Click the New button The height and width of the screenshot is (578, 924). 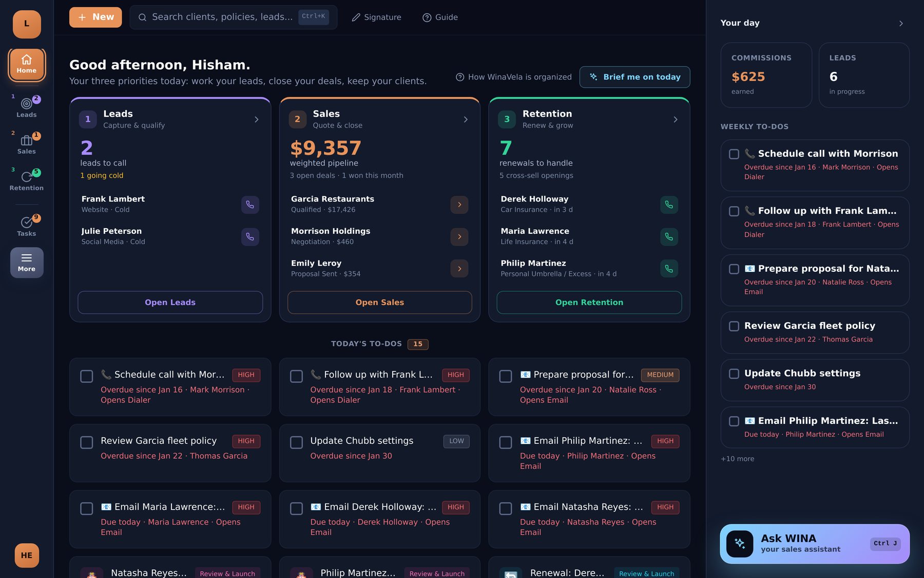[x=95, y=17]
